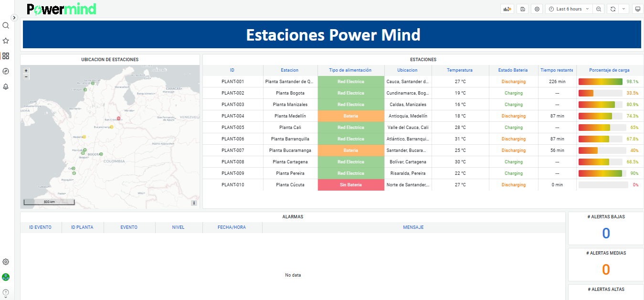Sort by Temperatura column header

click(x=460, y=70)
